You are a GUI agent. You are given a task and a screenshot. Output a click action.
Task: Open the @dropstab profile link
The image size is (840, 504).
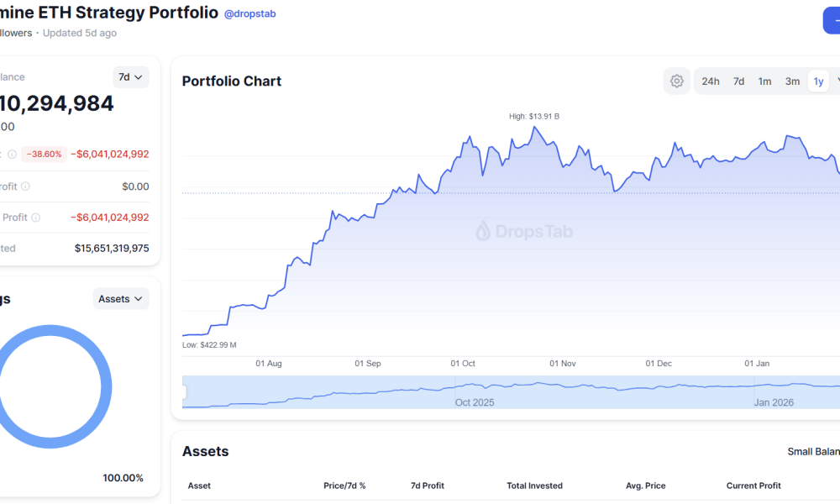(x=249, y=14)
